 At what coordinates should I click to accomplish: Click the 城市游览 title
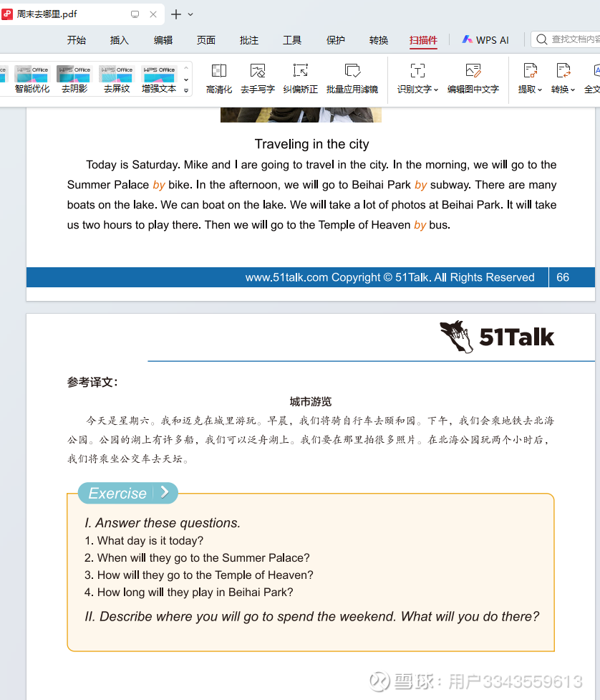(x=311, y=401)
